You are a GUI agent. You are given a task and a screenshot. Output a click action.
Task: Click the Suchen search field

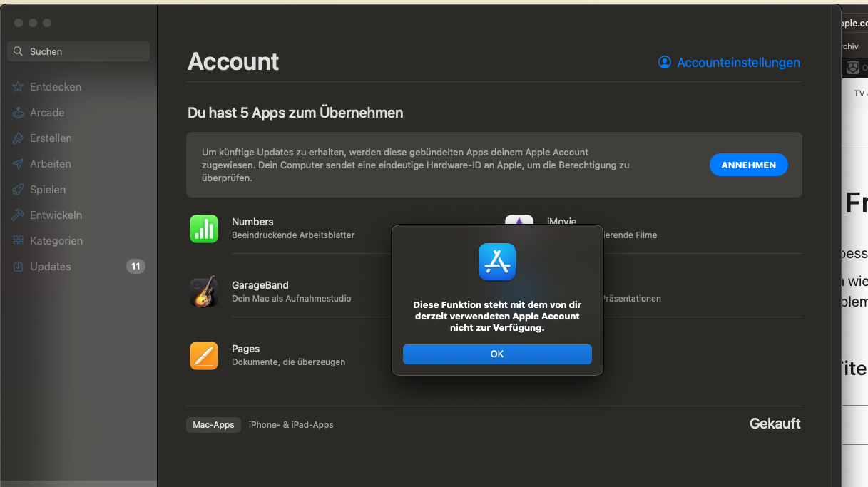(x=78, y=51)
